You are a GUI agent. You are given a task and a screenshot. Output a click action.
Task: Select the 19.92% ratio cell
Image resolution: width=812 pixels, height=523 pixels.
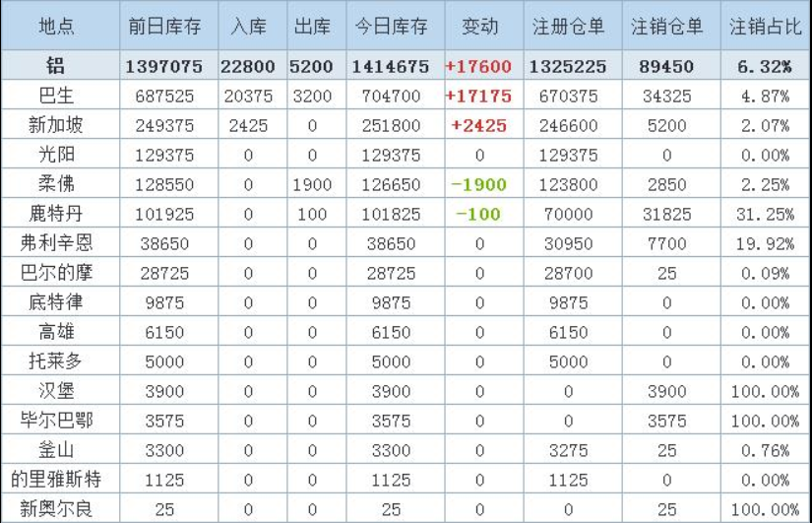coord(765,244)
